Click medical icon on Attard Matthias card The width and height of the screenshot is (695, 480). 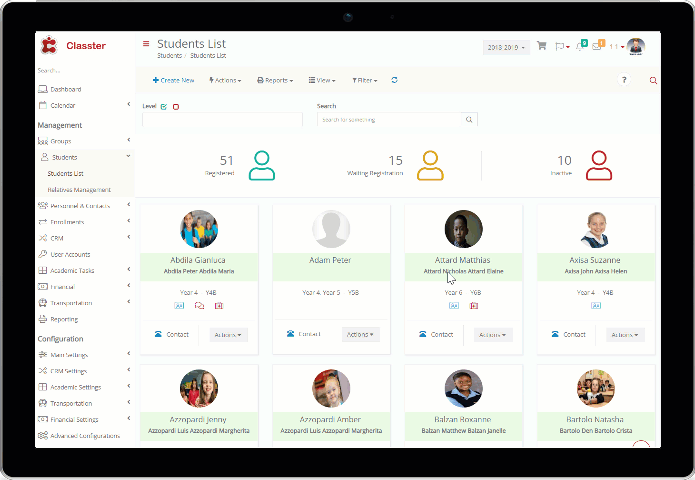tap(474, 305)
